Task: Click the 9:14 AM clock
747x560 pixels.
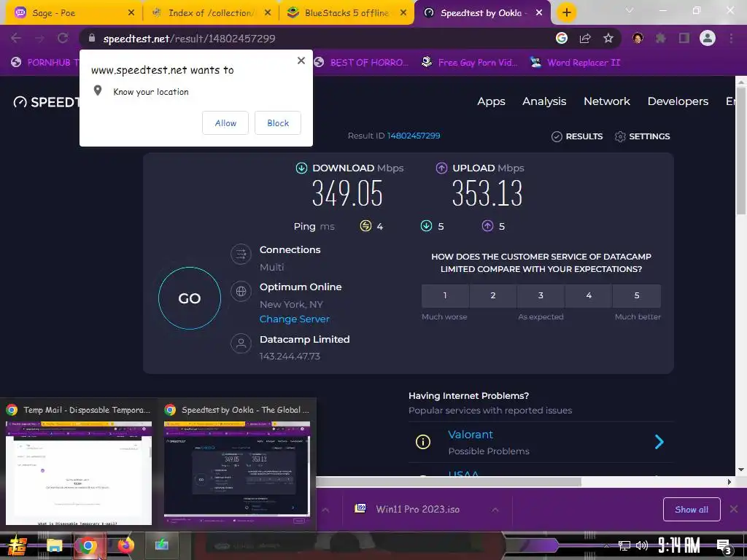Action: pos(679,545)
